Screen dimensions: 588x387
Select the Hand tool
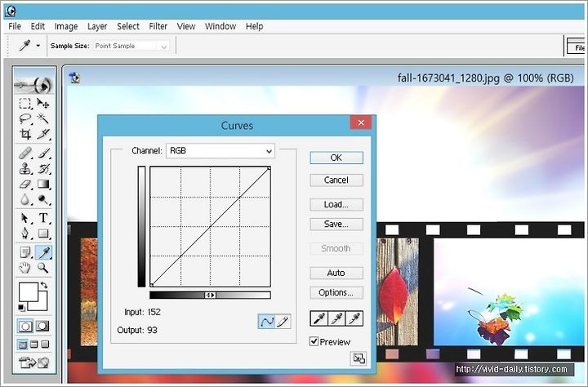pyautogui.click(x=25, y=268)
